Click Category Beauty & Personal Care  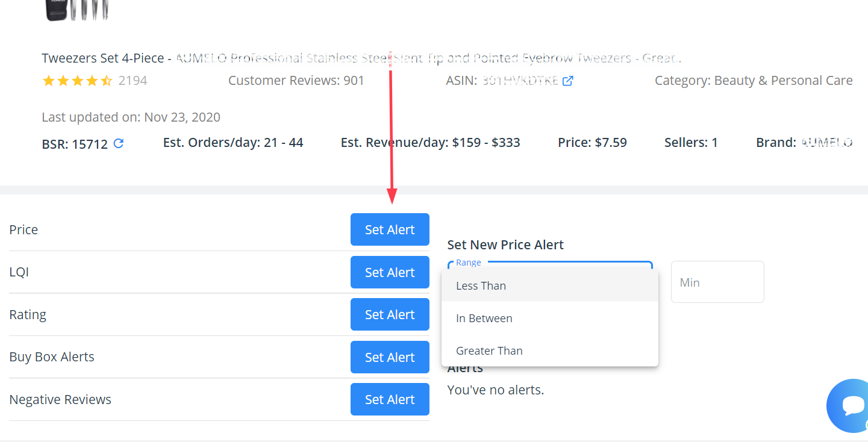click(754, 81)
